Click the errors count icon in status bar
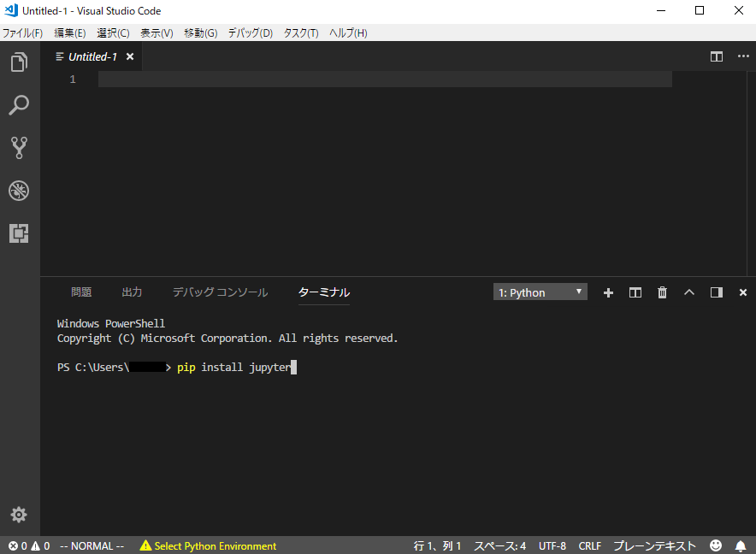The image size is (756, 554). click(17, 545)
